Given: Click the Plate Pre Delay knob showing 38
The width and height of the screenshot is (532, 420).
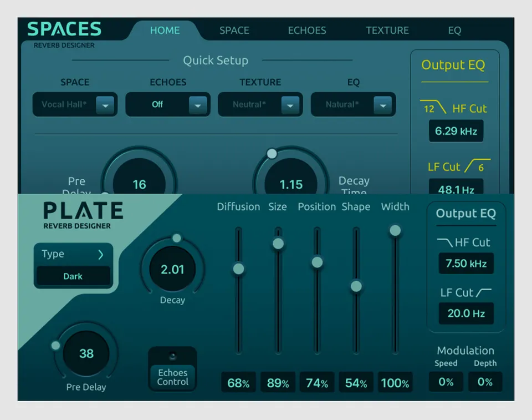Looking at the screenshot, I should coord(86,353).
